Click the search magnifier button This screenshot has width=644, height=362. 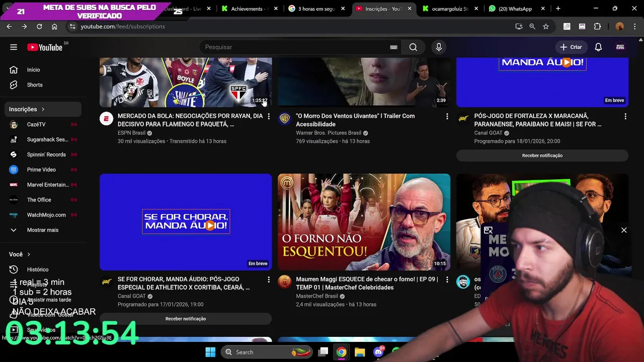[x=413, y=47]
